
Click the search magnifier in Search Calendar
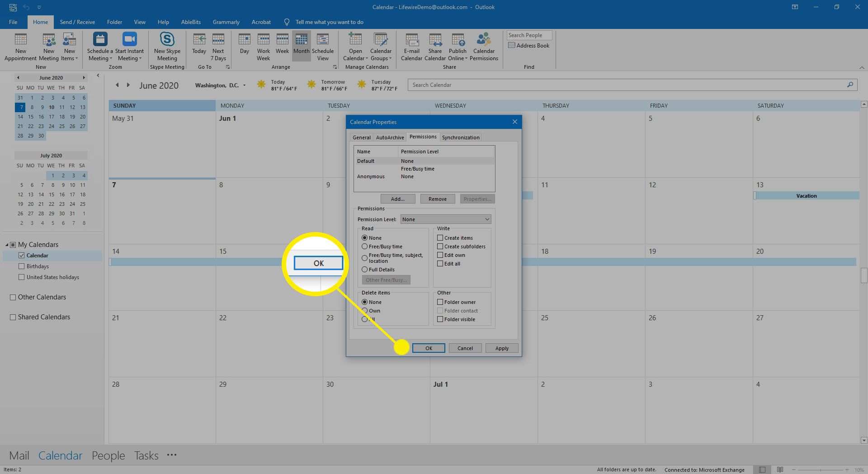pos(850,85)
